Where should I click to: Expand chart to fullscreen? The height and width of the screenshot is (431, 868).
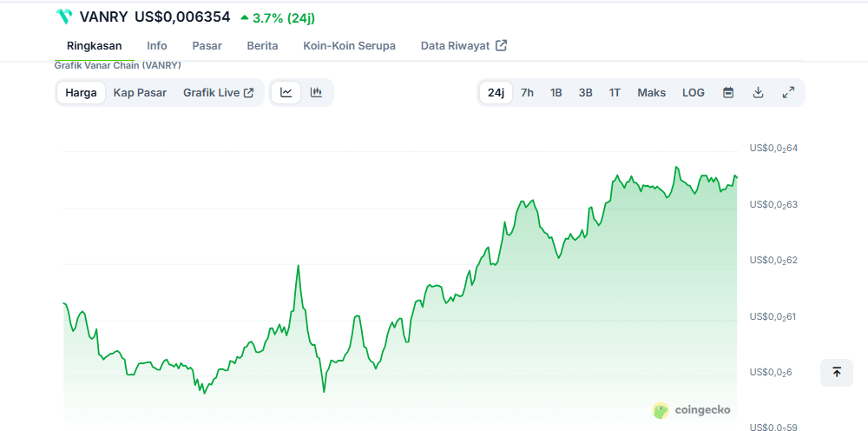coord(788,92)
